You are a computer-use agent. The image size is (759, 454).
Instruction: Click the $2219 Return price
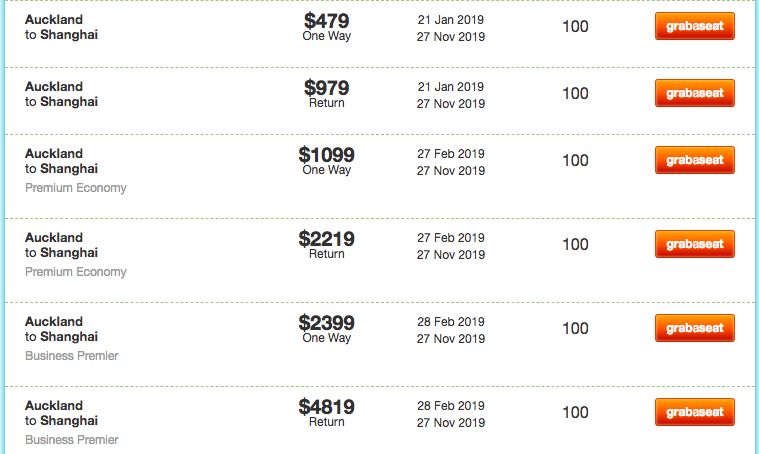(327, 245)
